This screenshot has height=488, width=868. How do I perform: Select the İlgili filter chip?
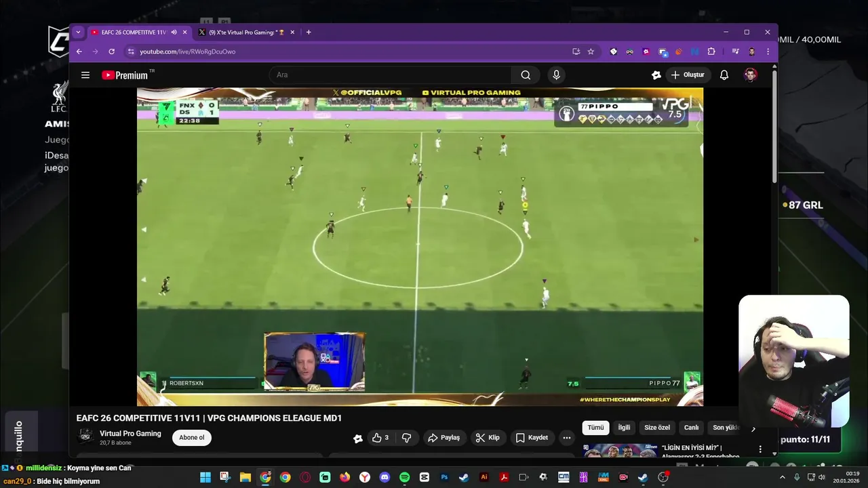624,428
